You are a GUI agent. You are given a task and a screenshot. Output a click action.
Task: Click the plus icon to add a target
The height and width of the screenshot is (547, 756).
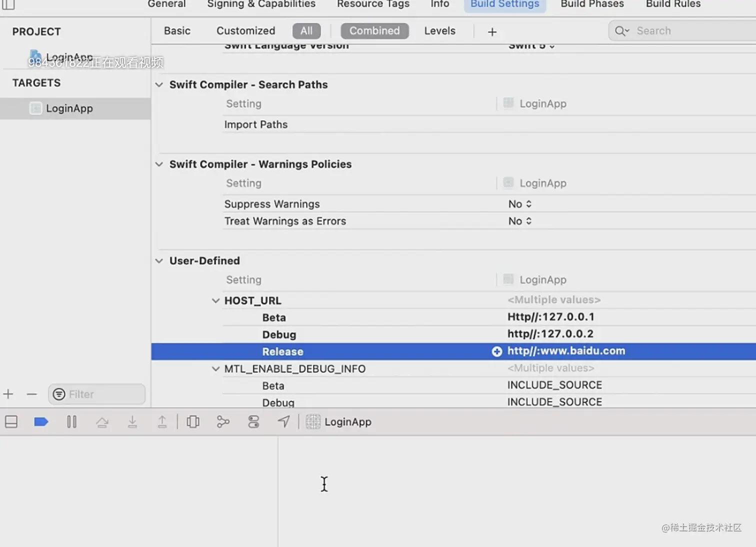pyautogui.click(x=8, y=394)
